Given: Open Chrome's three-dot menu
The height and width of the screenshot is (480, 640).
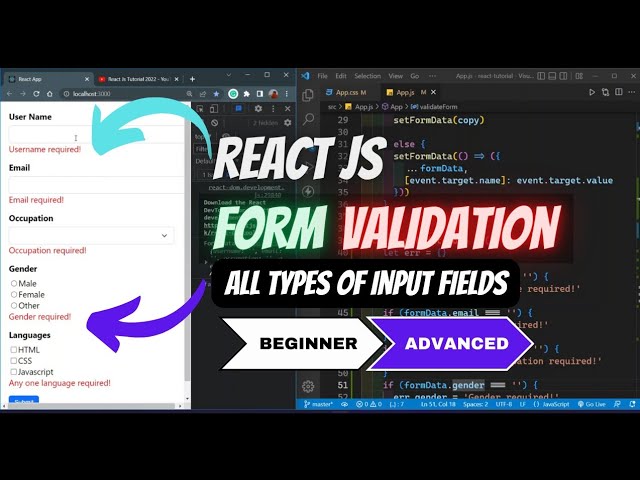Looking at the screenshot, I should coord(287,94).
